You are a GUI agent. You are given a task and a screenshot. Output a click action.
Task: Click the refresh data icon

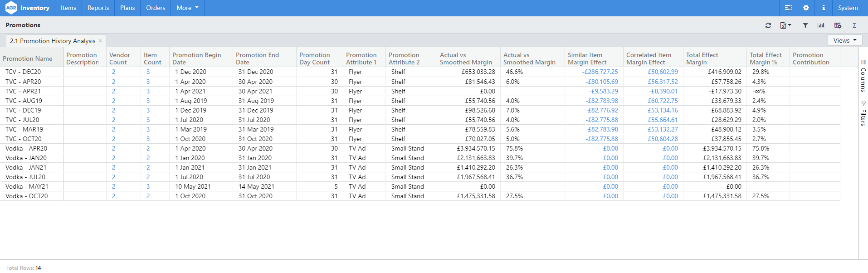[768, 25]
